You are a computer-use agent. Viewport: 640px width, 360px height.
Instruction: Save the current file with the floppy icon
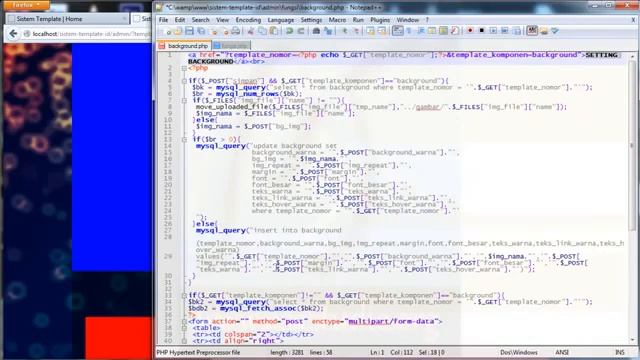click(x=189, y=31)
